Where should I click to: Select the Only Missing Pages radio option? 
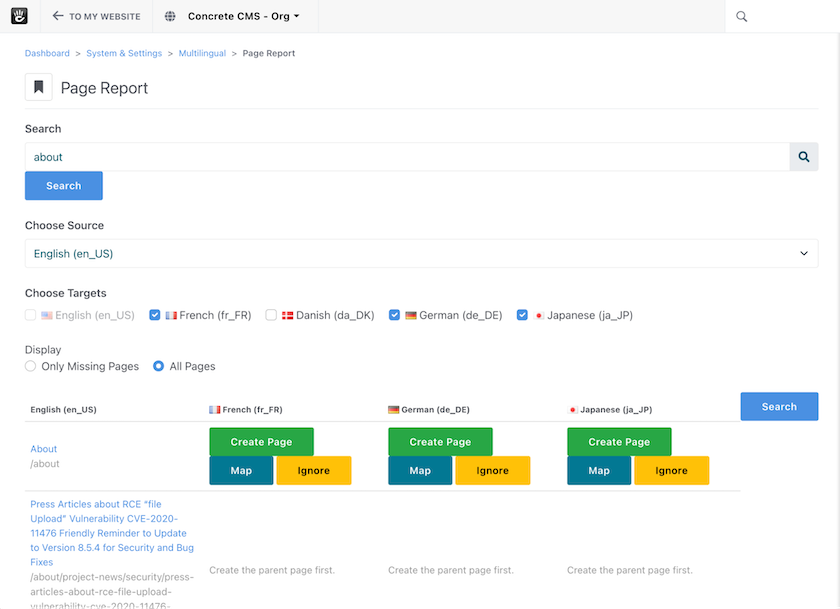click(x=31, y=367)
